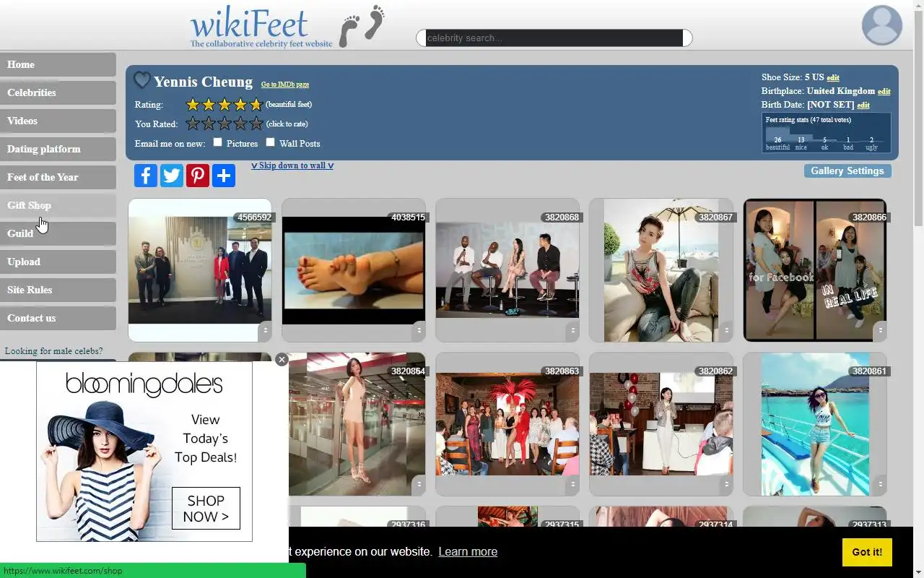Screen dimensions: 924x578
Task: Open thumbnail photo 3820863 group shot
Action: (507, 424)
